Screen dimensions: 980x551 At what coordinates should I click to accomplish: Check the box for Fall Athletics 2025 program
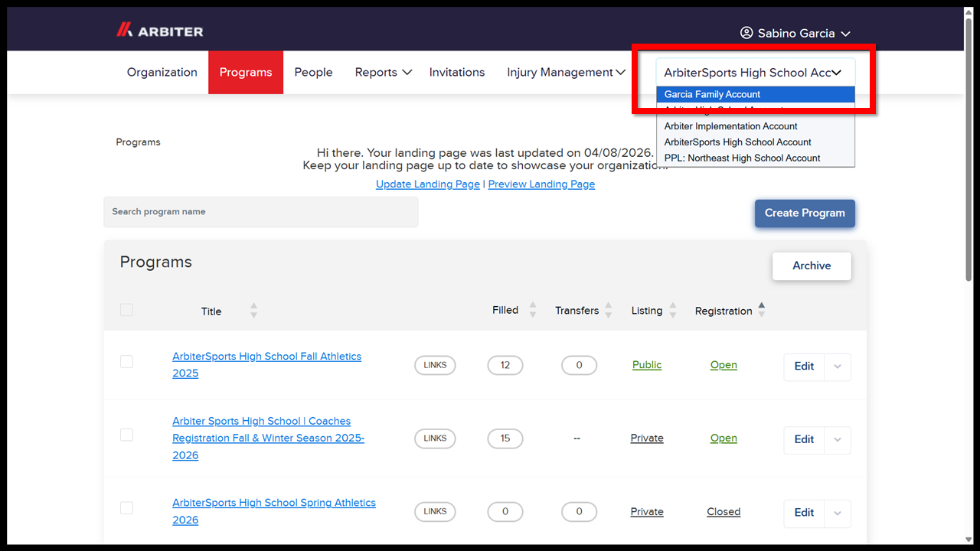click(x=126, y=361)
